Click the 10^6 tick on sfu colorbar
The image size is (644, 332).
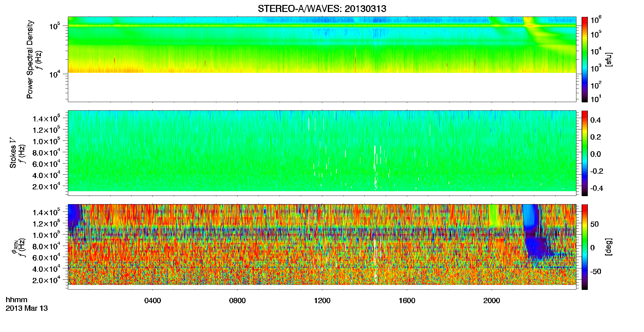click(596, 20)
